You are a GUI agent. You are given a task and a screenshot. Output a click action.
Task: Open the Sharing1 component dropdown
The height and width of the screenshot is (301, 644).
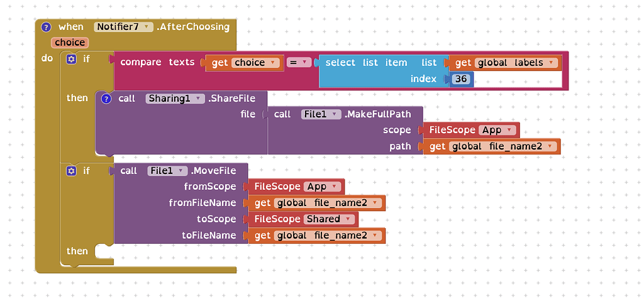tap(175, 99)
